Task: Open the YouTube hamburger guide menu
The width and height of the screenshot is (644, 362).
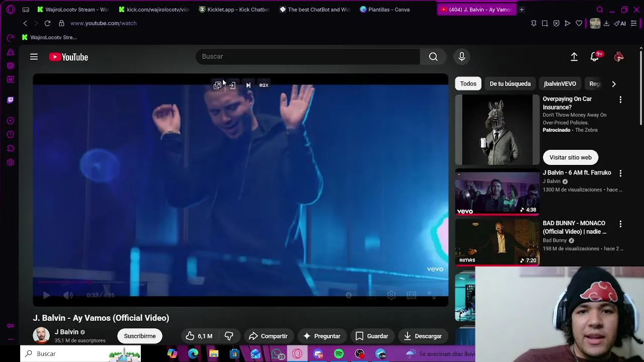Action: click(x=34, y=57)
